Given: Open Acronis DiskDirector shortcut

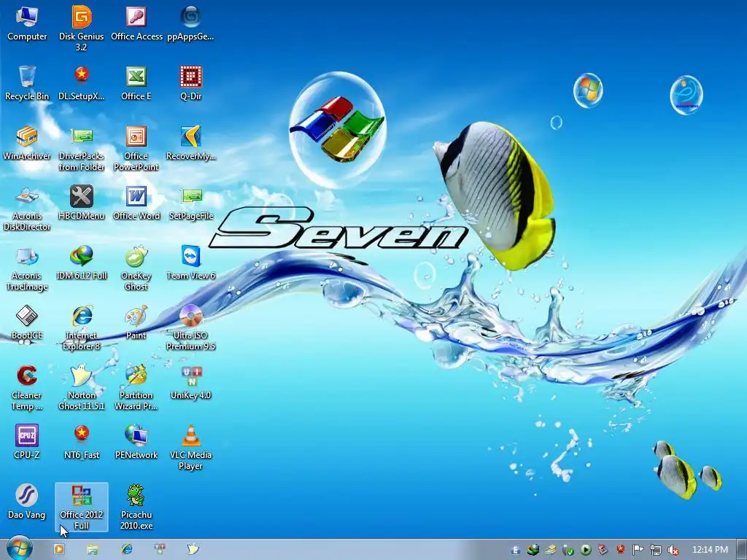Looking at the screenshot, I should [x=27, y=208].
